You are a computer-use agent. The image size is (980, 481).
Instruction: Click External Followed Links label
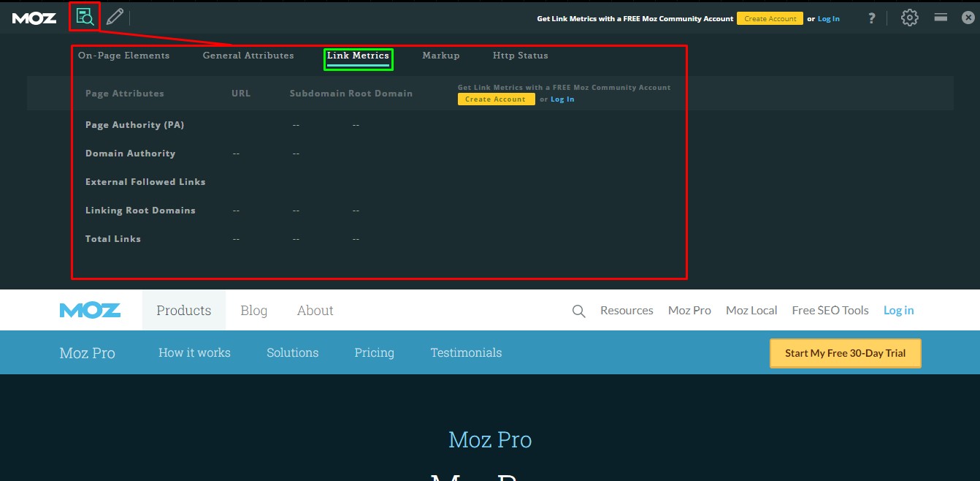(145, 182)
